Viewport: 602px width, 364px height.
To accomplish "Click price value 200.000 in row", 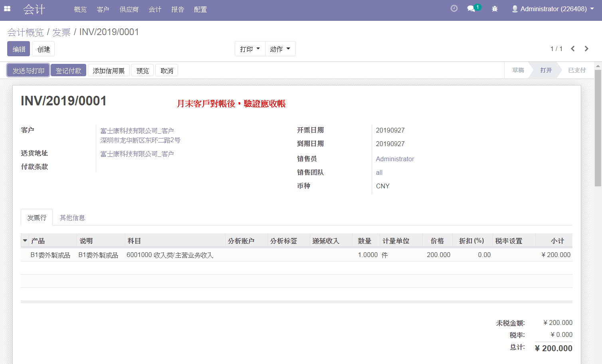I will [438, 255].
